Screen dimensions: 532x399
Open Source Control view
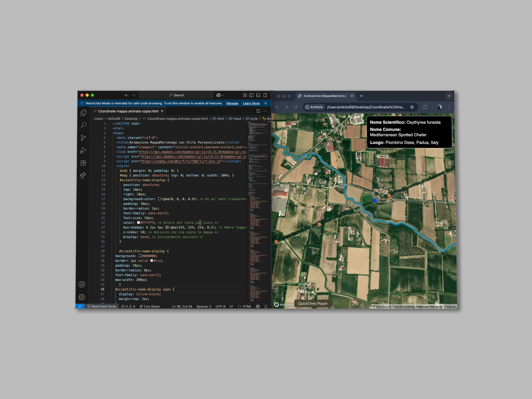click(83, 138)
